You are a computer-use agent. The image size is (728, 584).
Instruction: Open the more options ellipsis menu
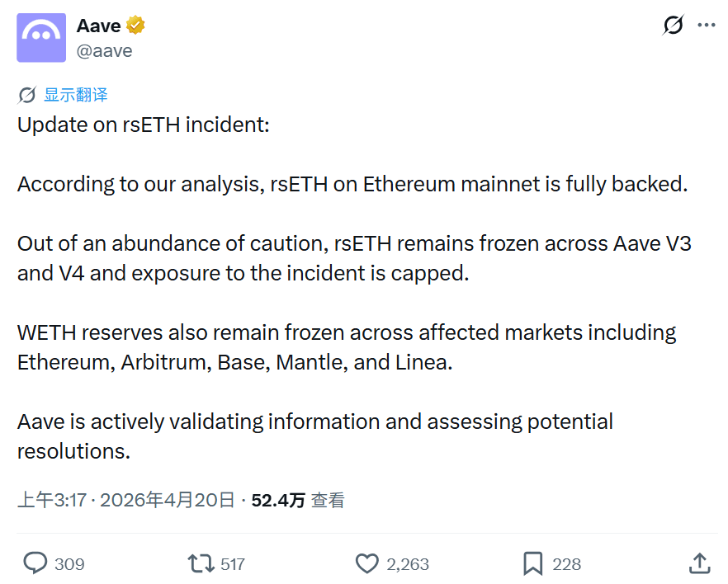point(707,26)
